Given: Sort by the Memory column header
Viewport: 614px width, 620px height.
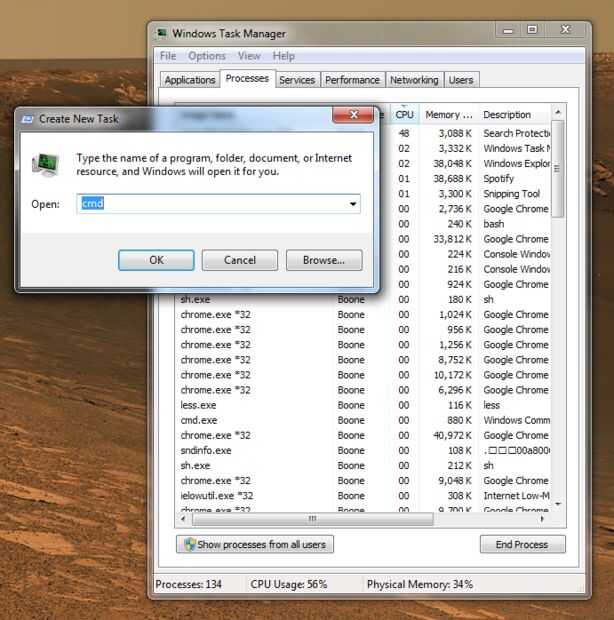Looking at the screenshot, I should point(449,115).
